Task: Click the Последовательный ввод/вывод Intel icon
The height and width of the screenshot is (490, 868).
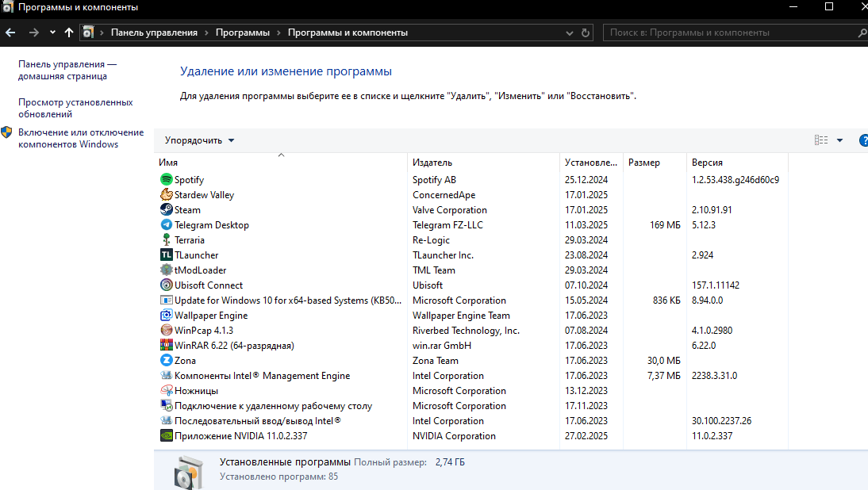Action: (x=166, y=420)
